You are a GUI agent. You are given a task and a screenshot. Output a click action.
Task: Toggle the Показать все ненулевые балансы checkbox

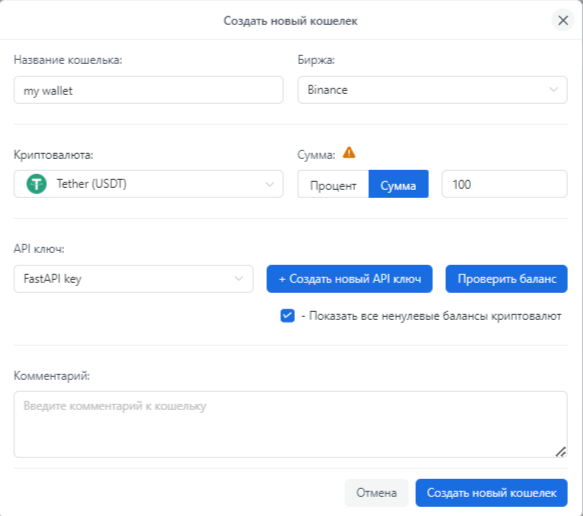(x=287, y=316)
